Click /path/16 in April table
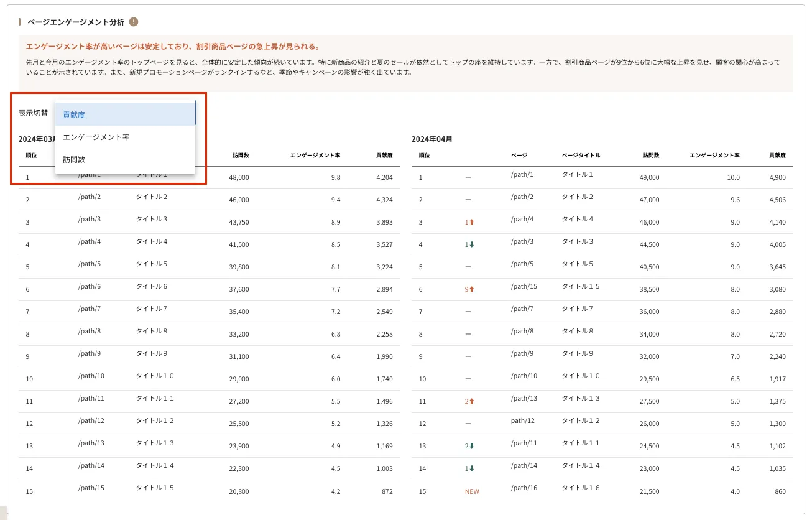The width and height of the screenshot is (812, 520). tap(524, 488)
